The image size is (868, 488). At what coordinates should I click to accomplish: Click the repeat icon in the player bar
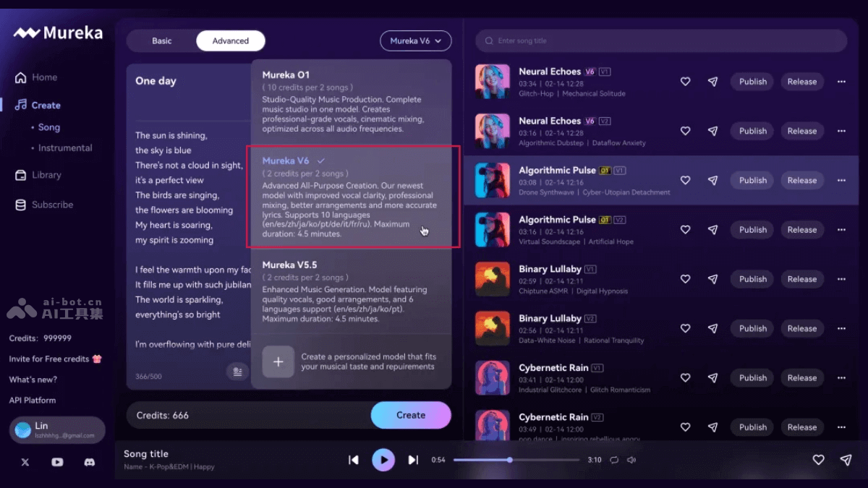[x=614, y=460]
